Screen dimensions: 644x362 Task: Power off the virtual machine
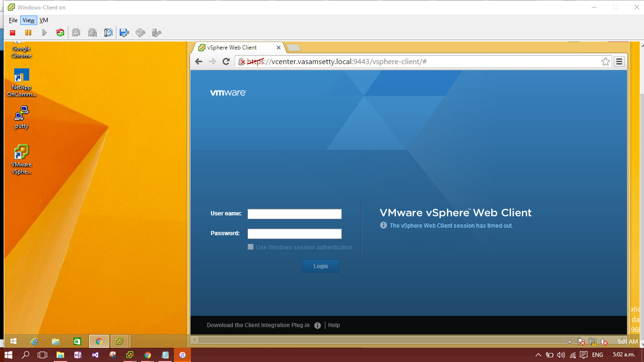13,32
